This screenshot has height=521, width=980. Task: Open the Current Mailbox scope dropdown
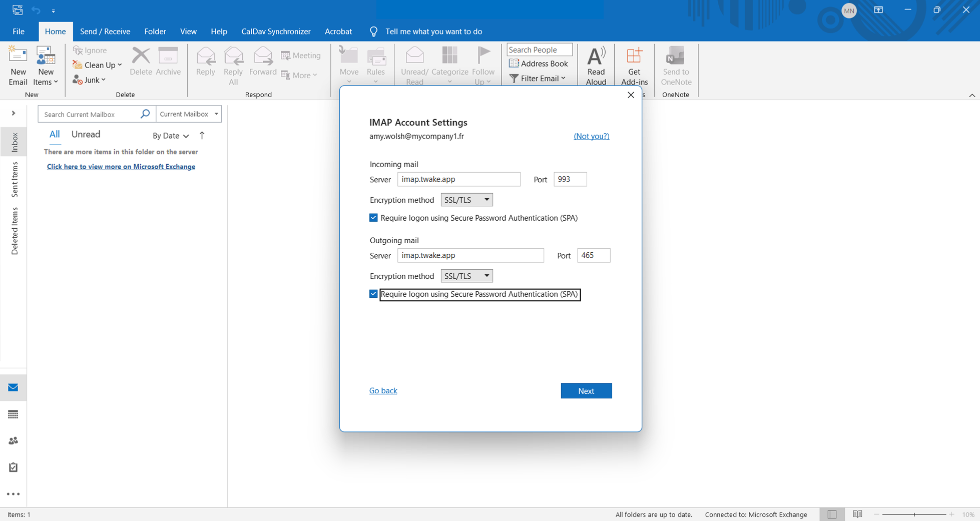tap(189, 114)
